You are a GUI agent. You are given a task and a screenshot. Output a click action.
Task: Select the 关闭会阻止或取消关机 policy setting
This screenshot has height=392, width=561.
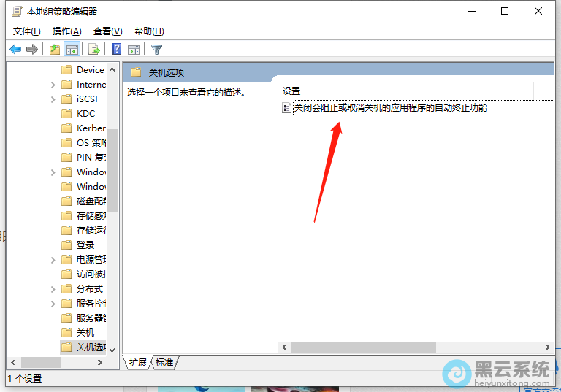(x=390, y=108)
